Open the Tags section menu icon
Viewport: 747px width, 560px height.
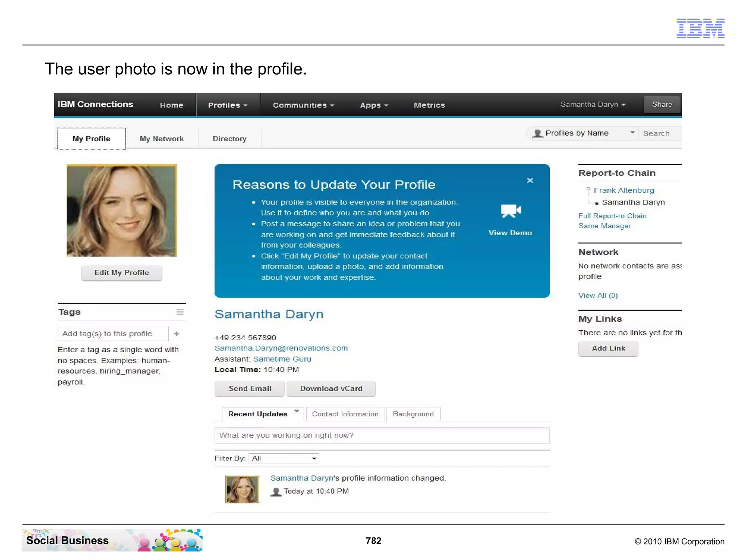pyautogui.click(x=180, y=312)
